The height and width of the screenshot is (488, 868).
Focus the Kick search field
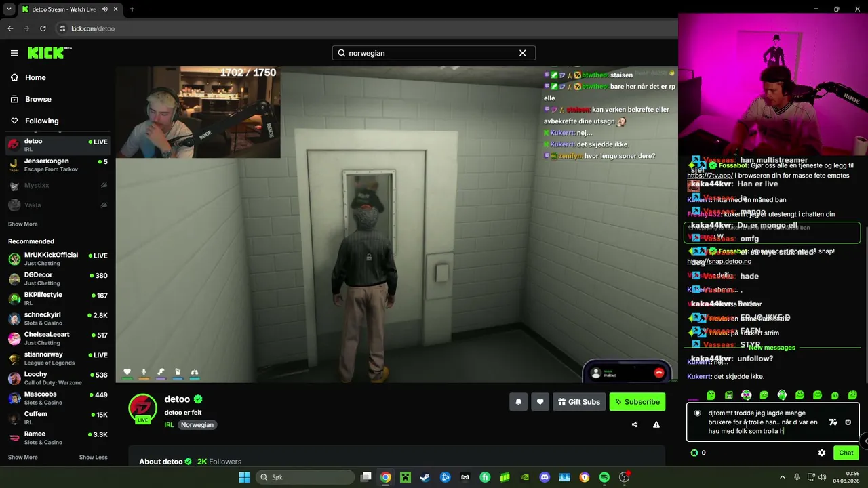point(434,53)
